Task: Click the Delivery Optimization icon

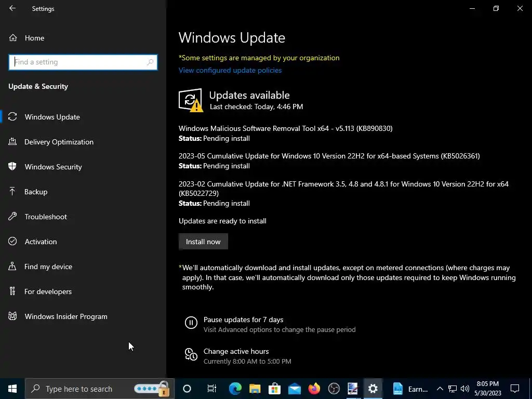Action: [x=12, y=141]
